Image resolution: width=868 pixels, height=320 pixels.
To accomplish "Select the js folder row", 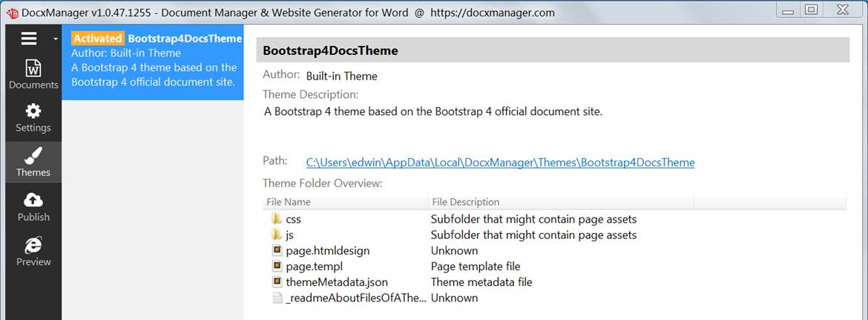I will pos(554,235).
